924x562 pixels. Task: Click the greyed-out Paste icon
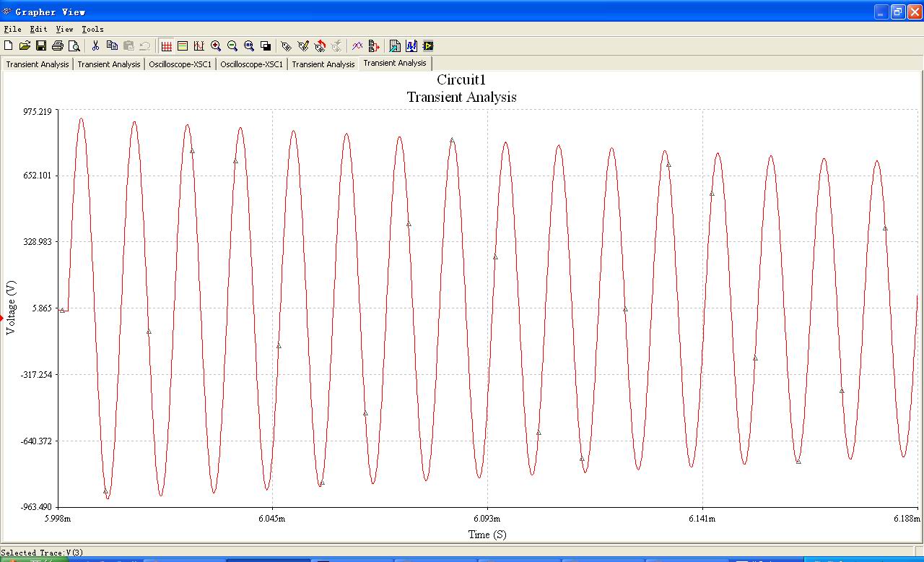click(x=128, y=46)
